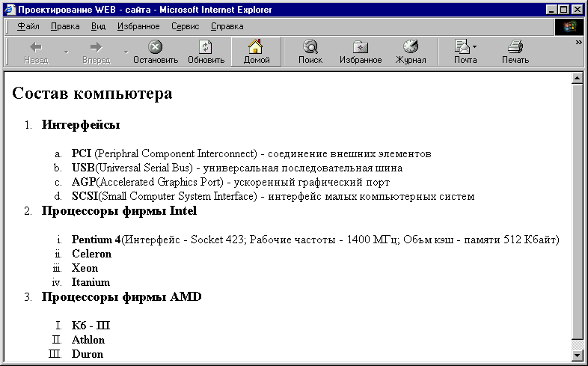Click Процессоры фирмы AMD heading
This screenshot has height=366, width=588.
tap(121, 297)
